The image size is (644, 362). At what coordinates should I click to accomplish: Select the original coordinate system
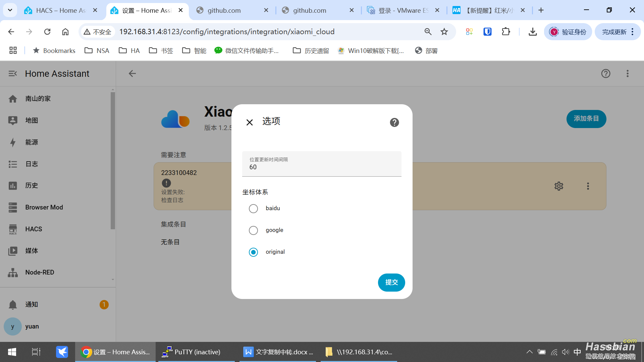click(x=253, y=252)
